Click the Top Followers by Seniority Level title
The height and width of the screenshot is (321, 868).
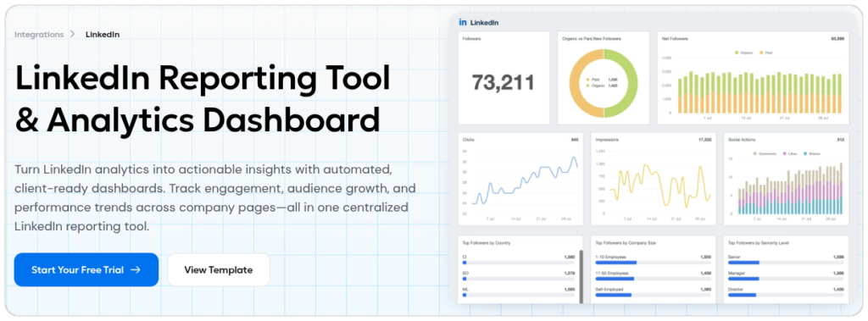pos(759,243)
